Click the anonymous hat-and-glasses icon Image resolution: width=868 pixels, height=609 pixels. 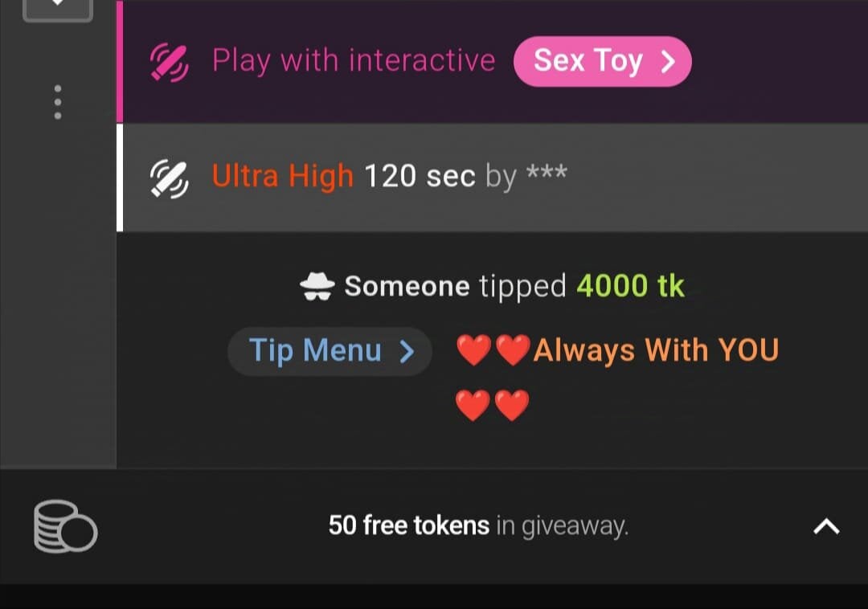click(x=317, y=286)
